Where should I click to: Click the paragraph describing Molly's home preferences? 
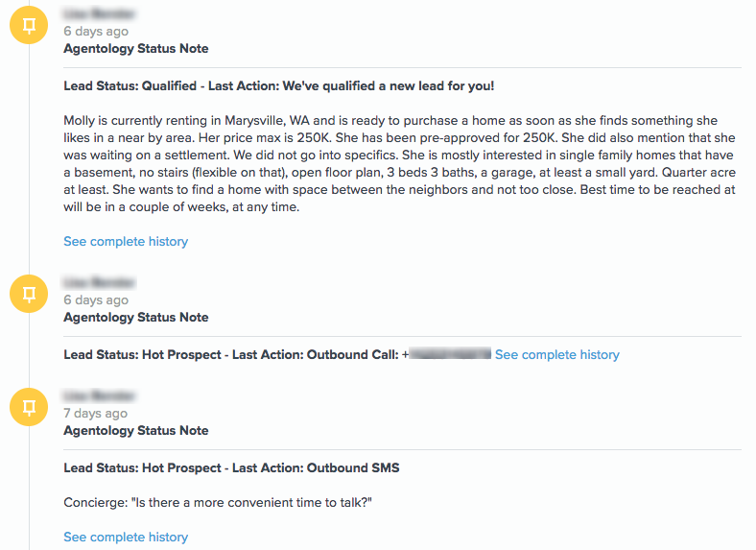[399, 163]
